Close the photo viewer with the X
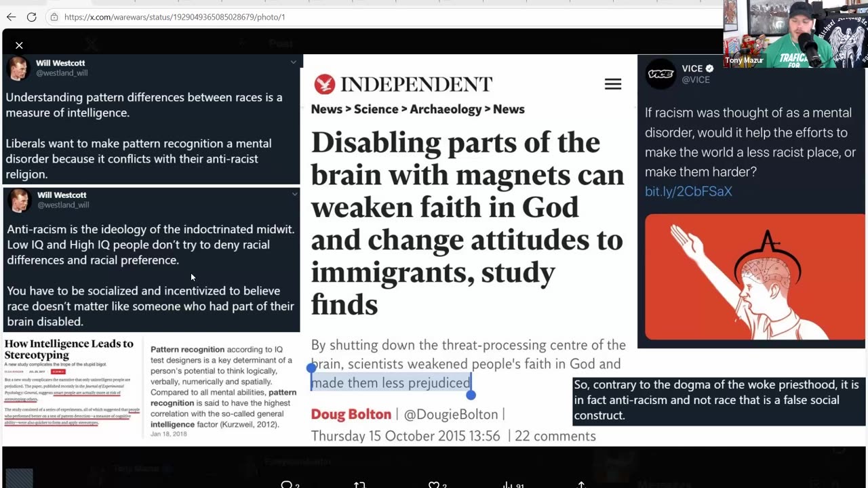The image size is (868, 488). click(19, 45)
